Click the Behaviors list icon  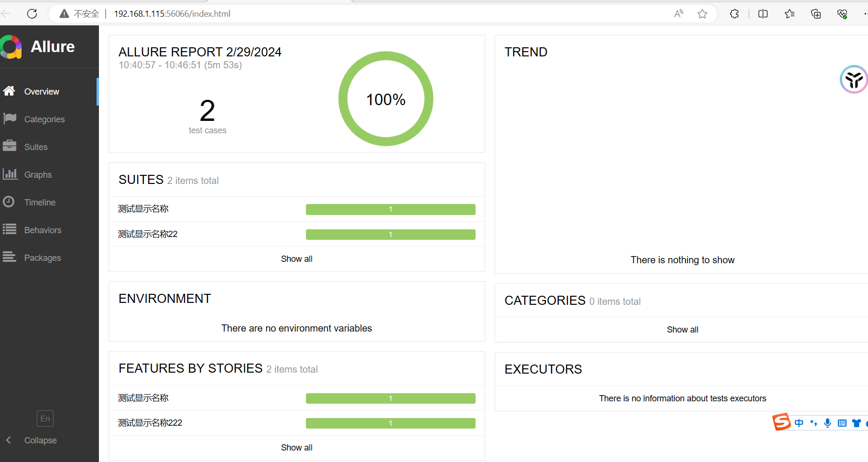[x=10, y=229]
